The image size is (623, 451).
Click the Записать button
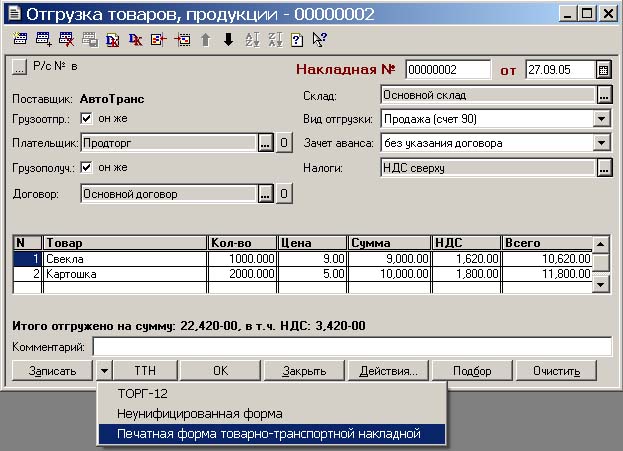pyautogui.click(x=52, y=371)
